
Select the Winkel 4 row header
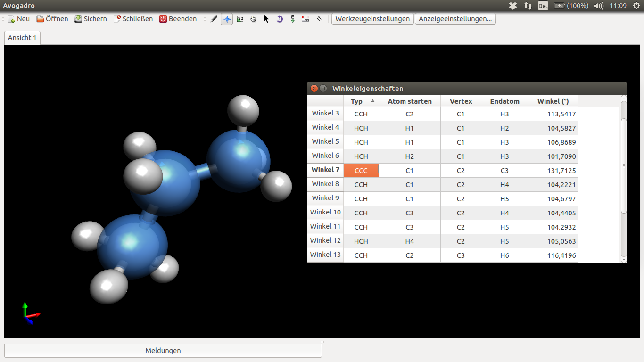(325, 128)
